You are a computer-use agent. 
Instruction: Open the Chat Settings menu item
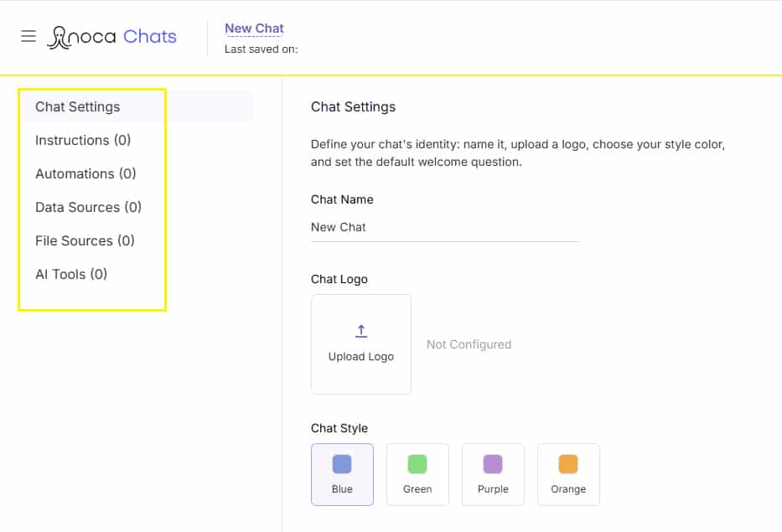[77, 106]
